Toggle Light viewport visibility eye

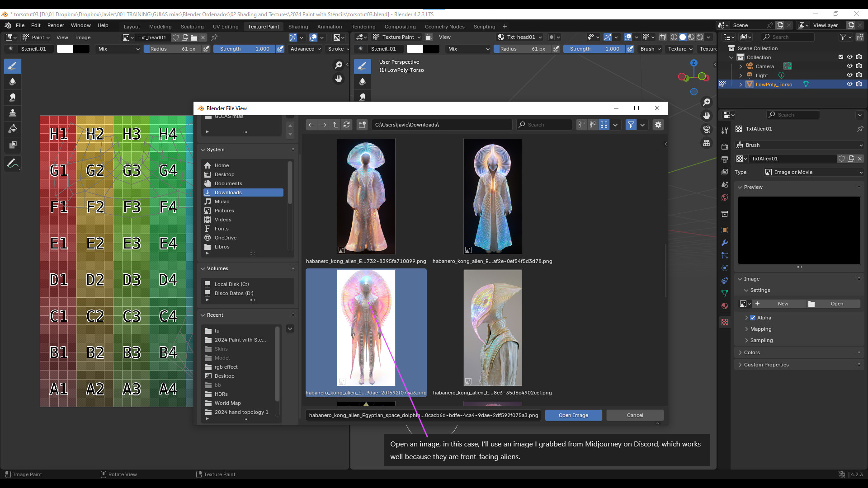tap(849, 75)
